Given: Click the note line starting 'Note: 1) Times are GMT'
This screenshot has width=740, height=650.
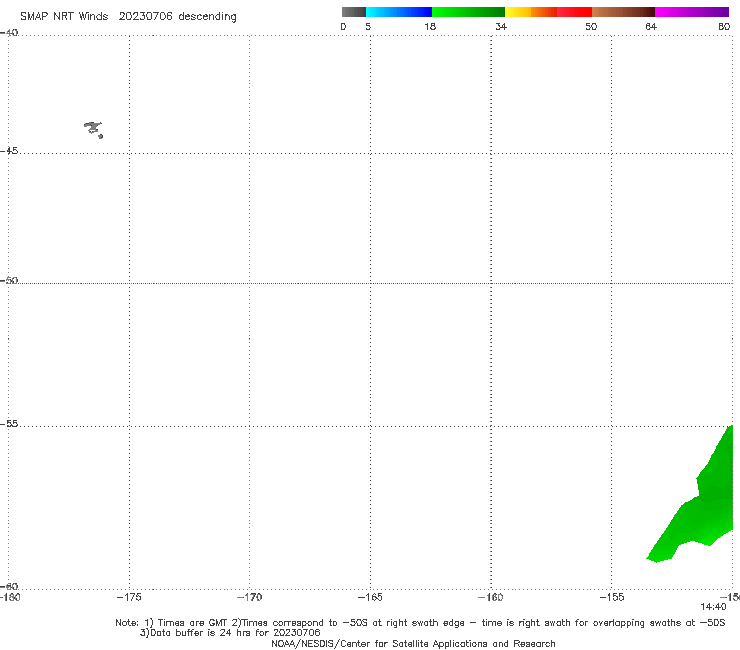Looking at the screenshot, I should click(x=420, y=623).
